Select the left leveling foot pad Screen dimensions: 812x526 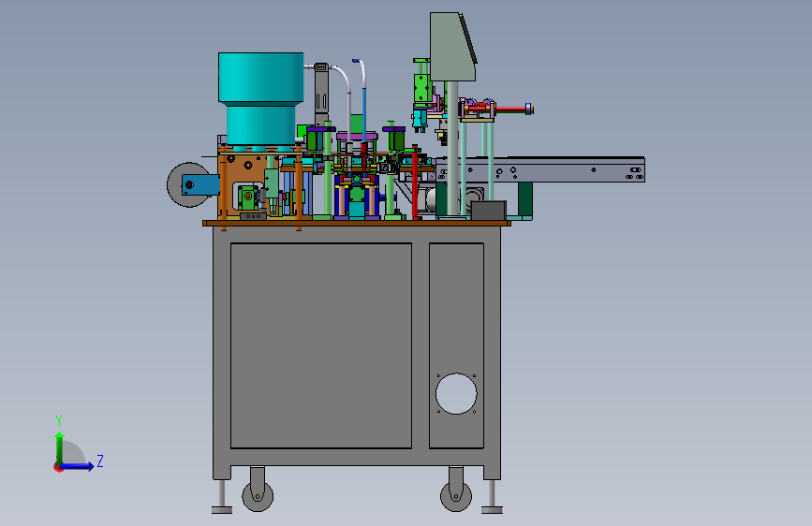222,510
